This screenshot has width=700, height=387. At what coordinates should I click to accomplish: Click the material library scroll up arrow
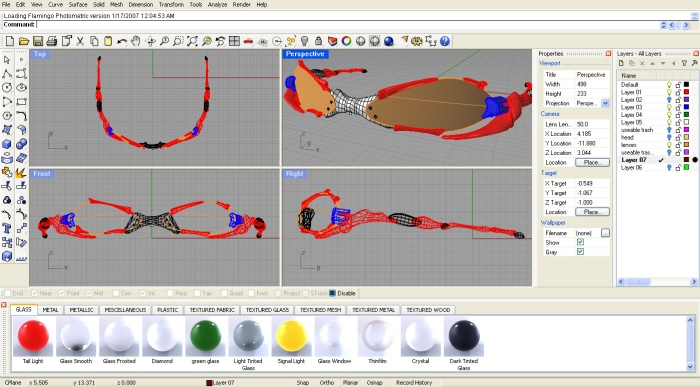pyautogui.click(x=690, y=320)
